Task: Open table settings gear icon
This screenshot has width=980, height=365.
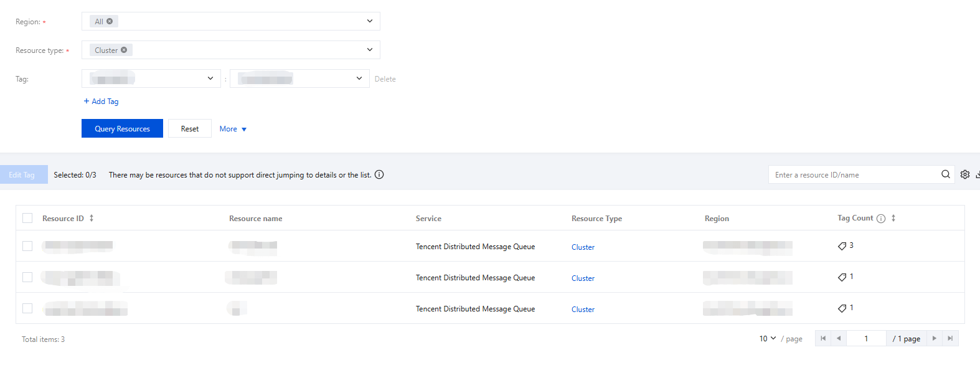Action: 964,174
